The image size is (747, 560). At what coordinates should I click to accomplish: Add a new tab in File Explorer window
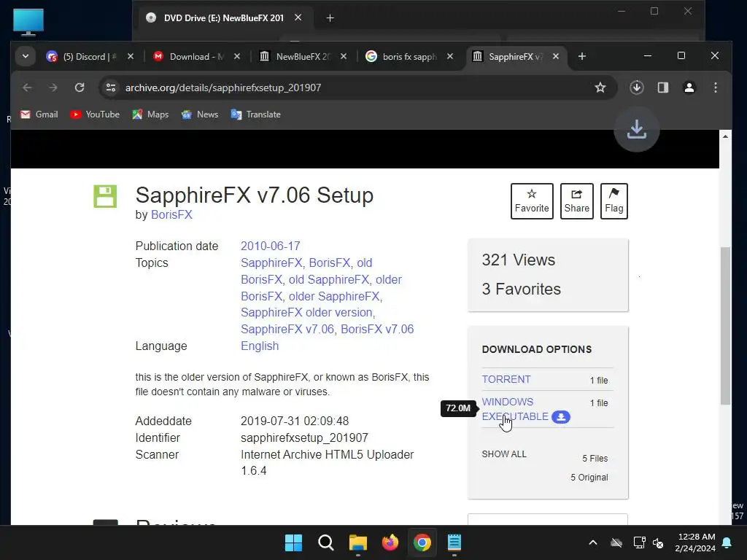click(330, 18)
